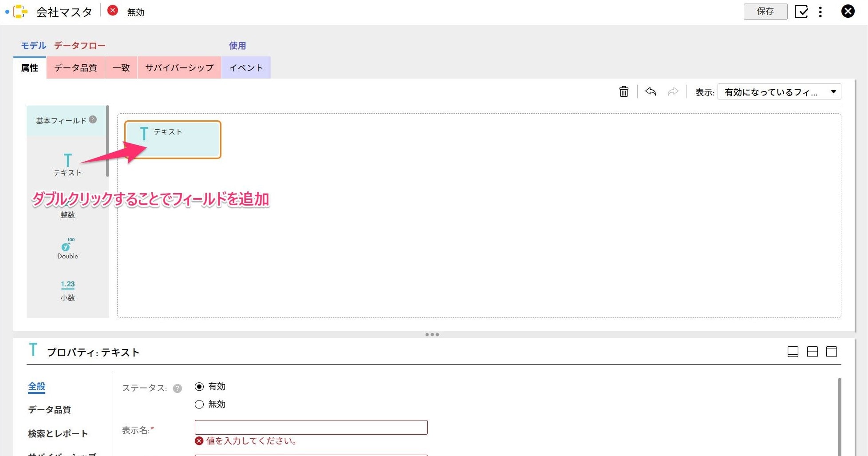
Task: Click the undo arrow icon
Action: pyautogui.click(x=651, y=91)
